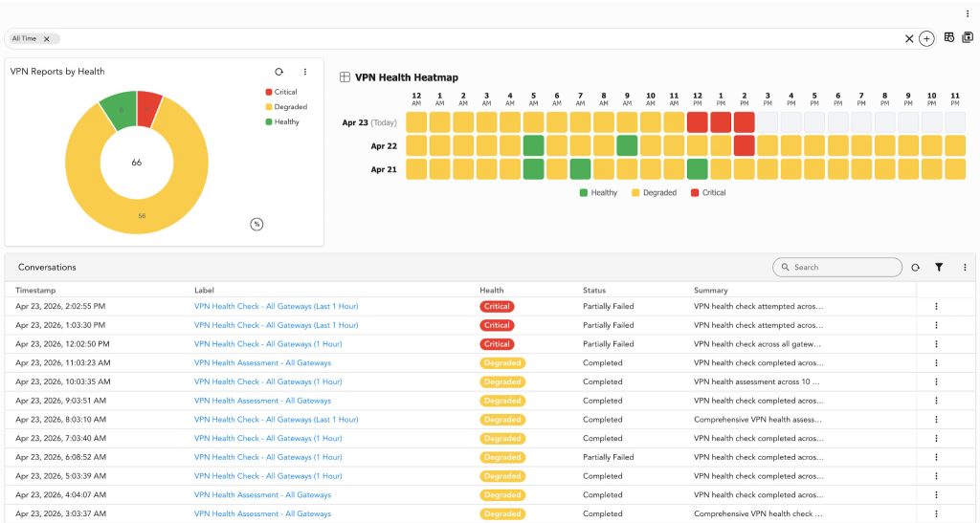Viewport: 980px width, 523px height.
Task: Remove the All Time filter chip
Action: 47,39
